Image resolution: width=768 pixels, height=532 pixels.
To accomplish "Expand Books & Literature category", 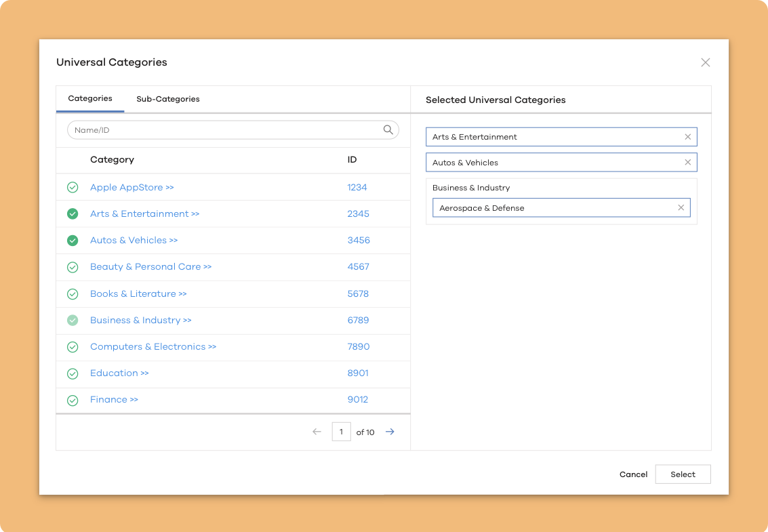I will pos(138,294).
